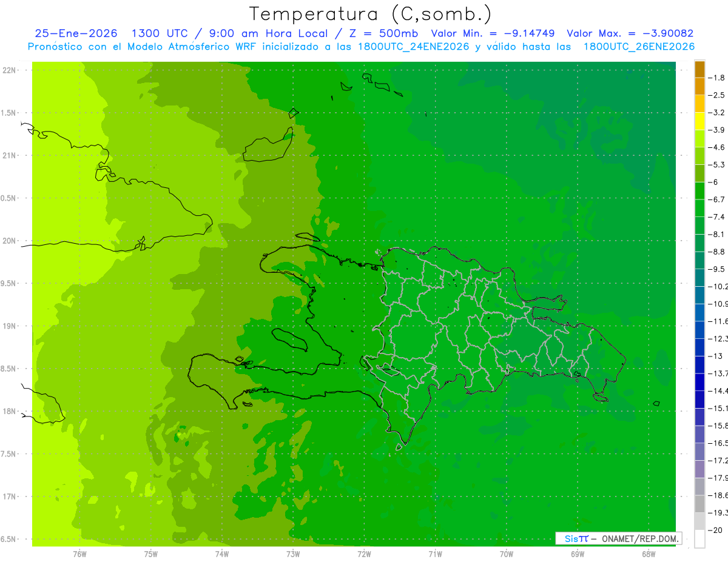Click the '7.5N' latitude label
728x562 pixels.
click(8, 454)
